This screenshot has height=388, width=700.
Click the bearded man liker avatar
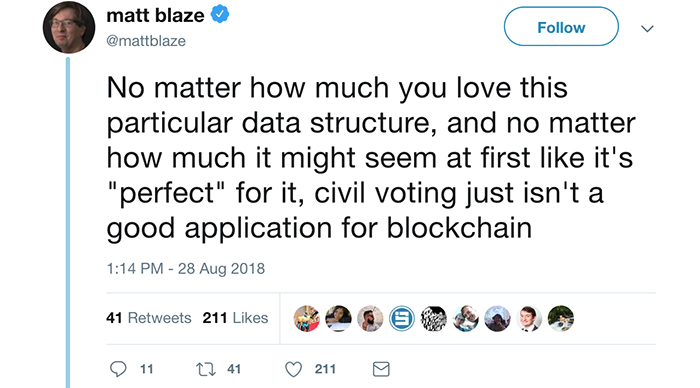click(370, 318)
